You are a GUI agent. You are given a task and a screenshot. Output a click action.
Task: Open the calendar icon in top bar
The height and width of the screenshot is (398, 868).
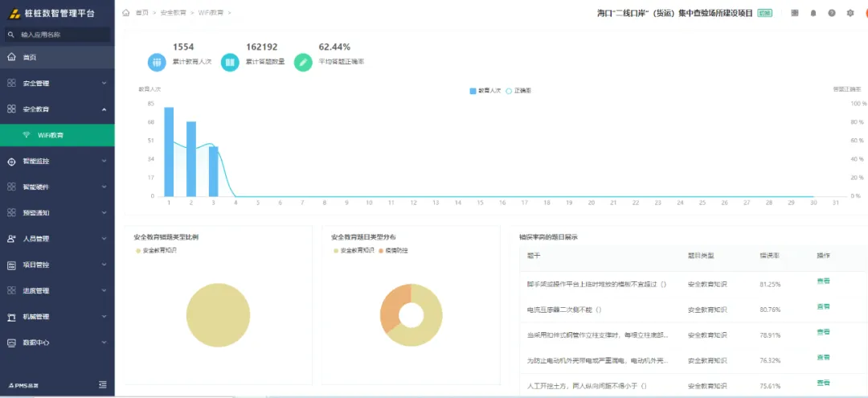pyautogui.click(x=794, y=13)
